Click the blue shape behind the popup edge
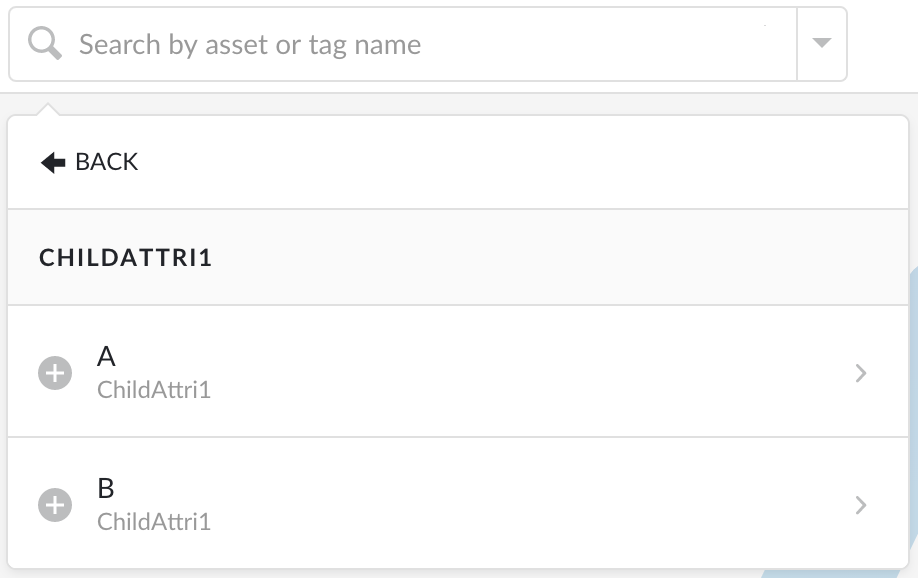The height and width of the screenshot is (578, 918). coord(913,410)
